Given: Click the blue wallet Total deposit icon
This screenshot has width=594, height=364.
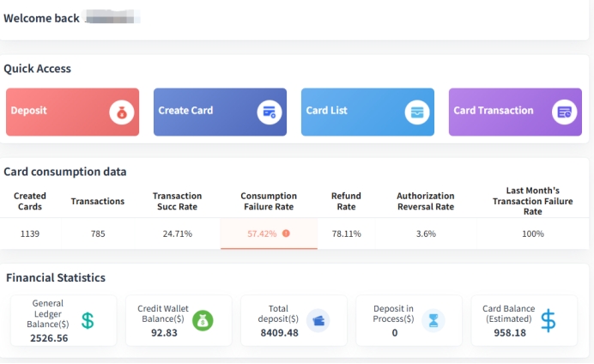Looking at the screenshot, I should pyautogui.click(x=318, y=320).
